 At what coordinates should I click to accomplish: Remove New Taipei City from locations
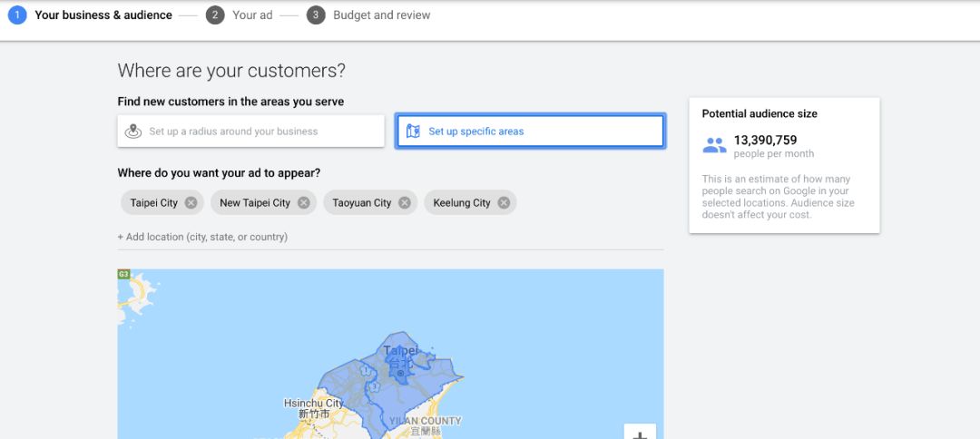[x=304, y=202]
